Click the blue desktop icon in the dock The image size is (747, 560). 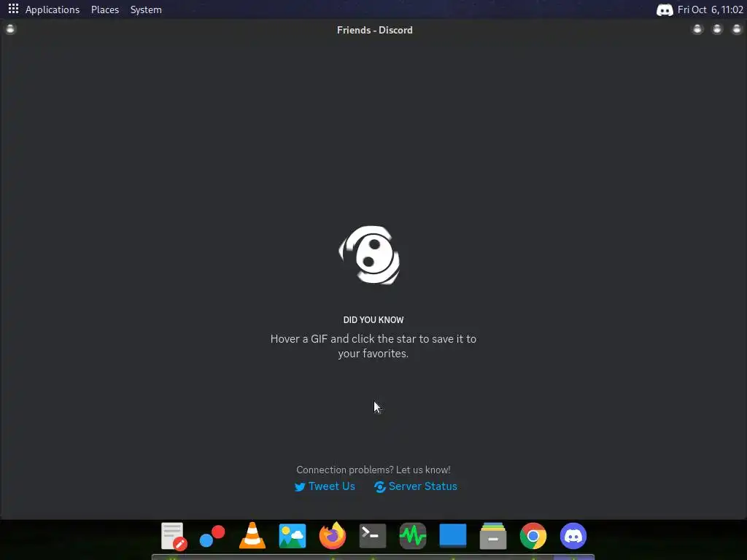click(452, 536)
